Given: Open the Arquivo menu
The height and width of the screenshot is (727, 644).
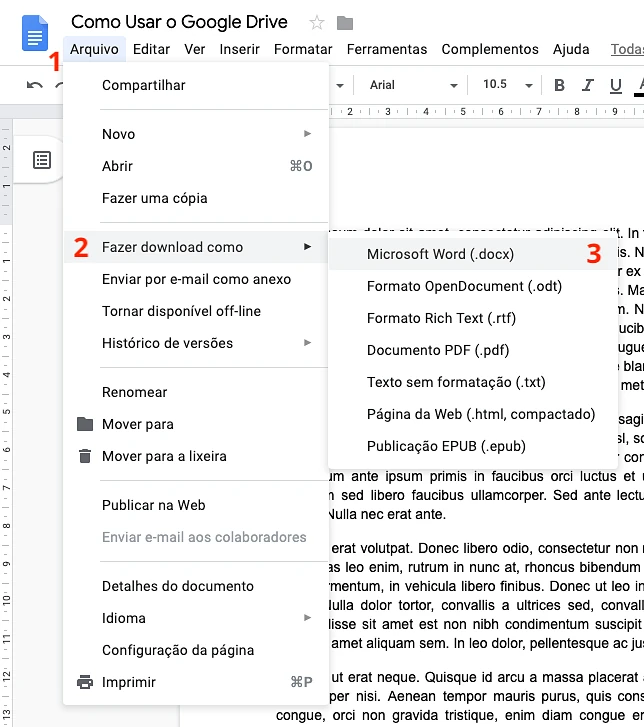Looking at the screenshot, I should (x=94, y=49).
